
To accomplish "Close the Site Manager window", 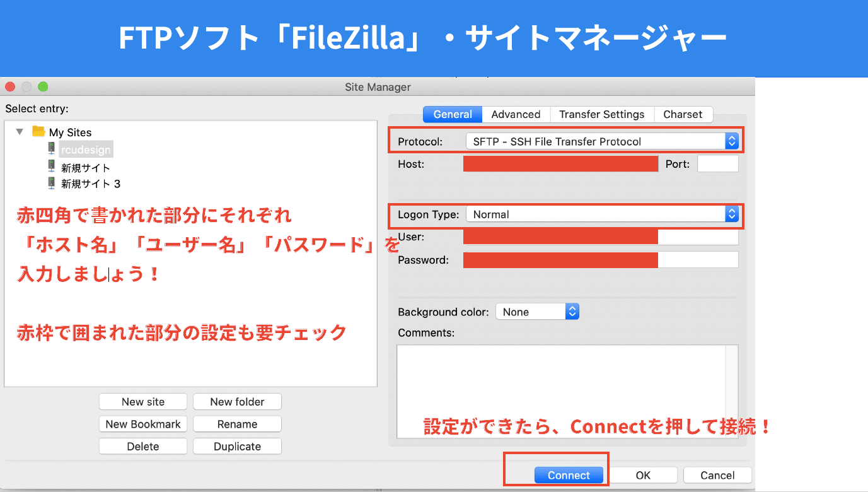I will coord(10,86).
